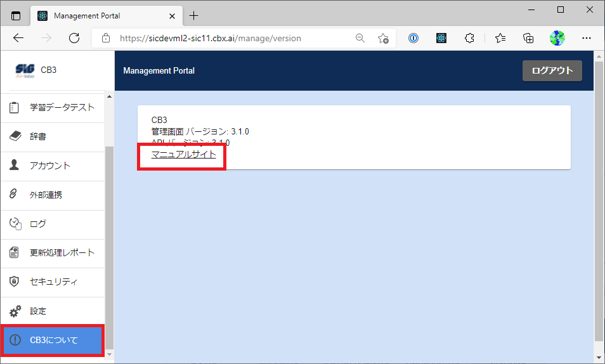Open the React Developer Tools extension icon
Screen dimensions: 605x364
[441, 38]
